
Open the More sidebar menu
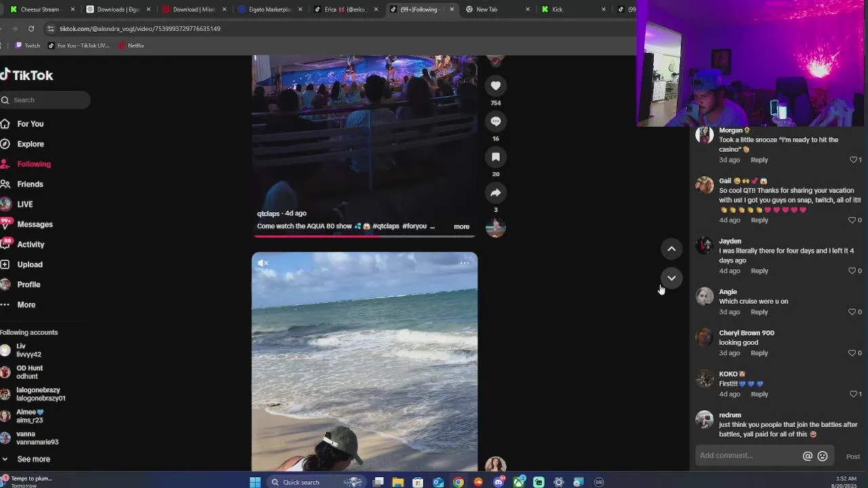[x=18, y=304]
